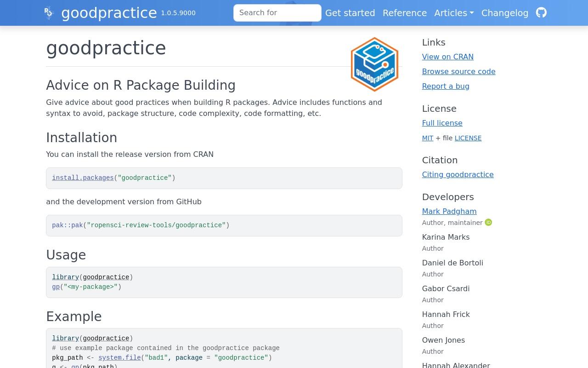Image resolution: width=588 pixels, height=368 pixels.
Task: Click system.file link in Example code
Action: [x=119, y=358]
